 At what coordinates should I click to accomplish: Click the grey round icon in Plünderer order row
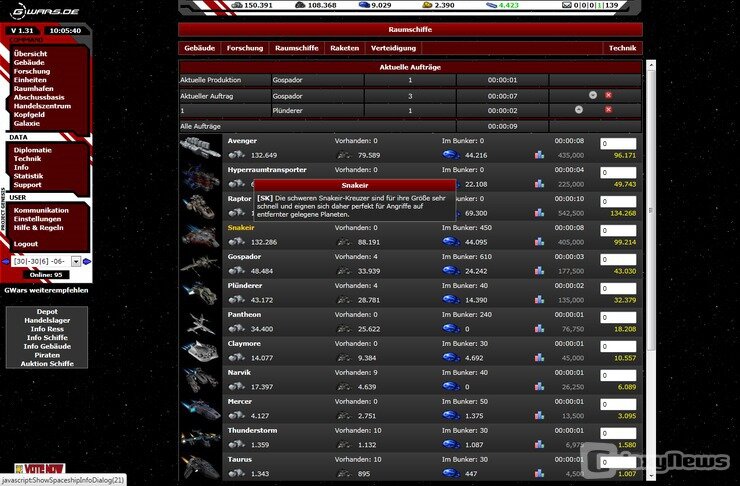coord(579,110)
